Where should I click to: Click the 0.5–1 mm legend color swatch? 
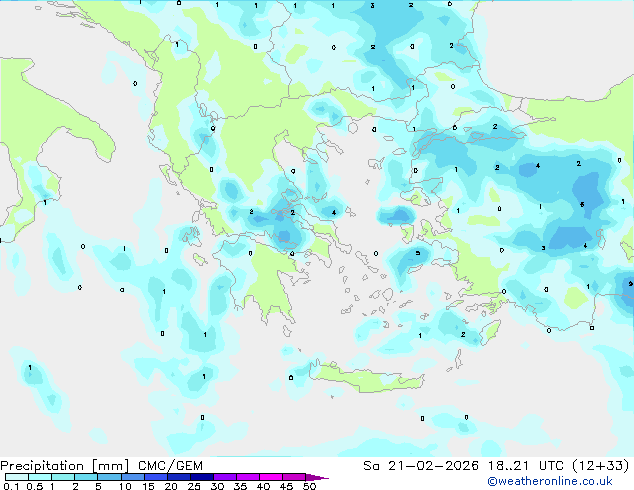coord(40,477)
